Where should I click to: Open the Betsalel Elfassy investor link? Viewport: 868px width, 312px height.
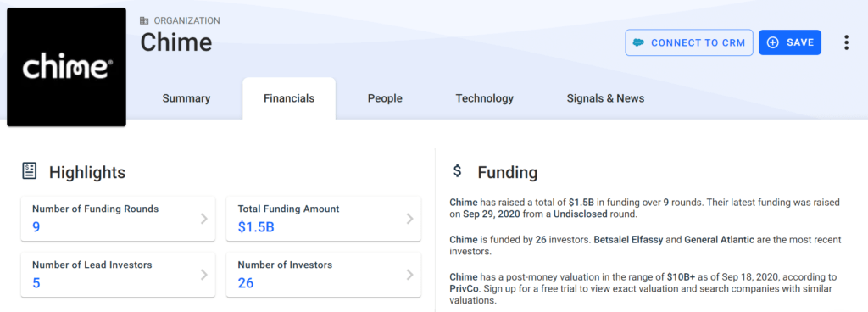point(628,240)
